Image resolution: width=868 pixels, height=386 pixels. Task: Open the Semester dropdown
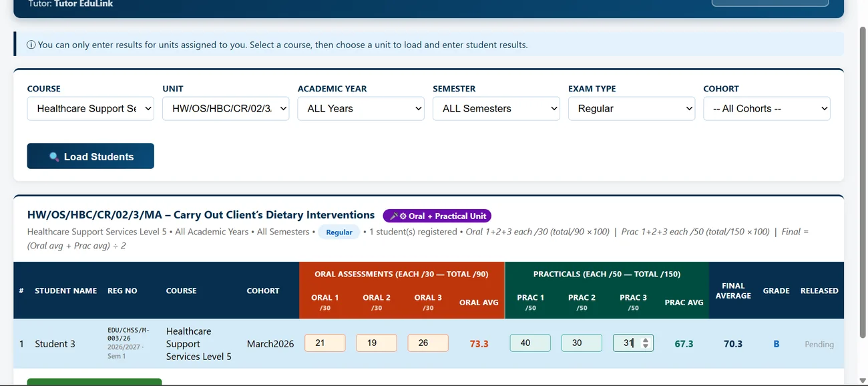[x=496, y=109]
